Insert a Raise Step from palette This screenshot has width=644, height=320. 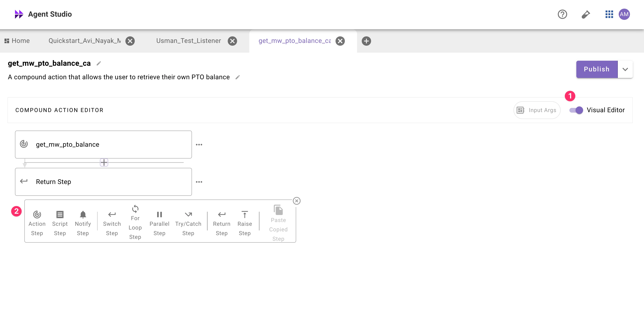[245, 223]
